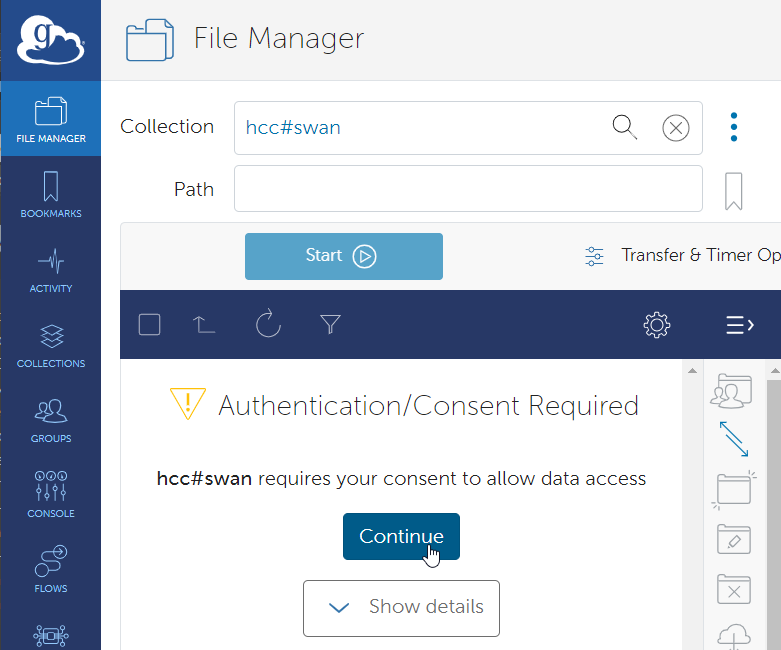The image size is (781, 650).
Task: Click the Permissions/sharing folder icon
Action: pyautogui.click(x=734, y=390)
